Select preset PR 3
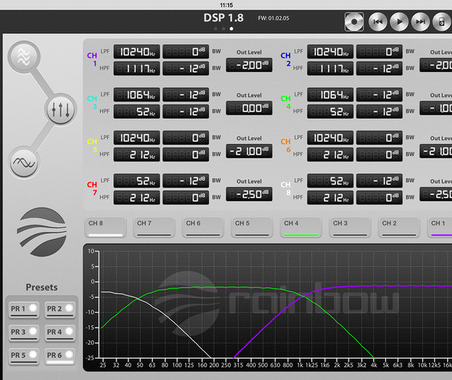452x380 pixels. coord(24,333)
